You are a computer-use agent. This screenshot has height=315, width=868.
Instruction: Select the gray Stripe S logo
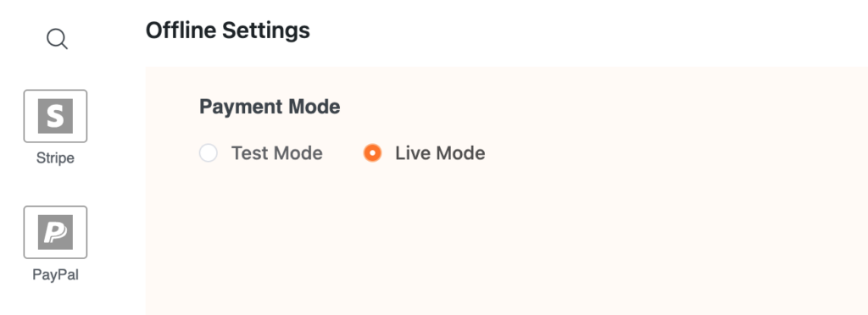(55, 116)
